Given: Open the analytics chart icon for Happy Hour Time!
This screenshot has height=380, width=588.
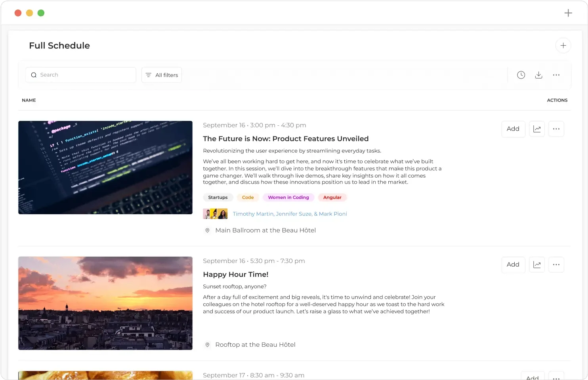Looking at the screenshot, I should pos(537,265).
